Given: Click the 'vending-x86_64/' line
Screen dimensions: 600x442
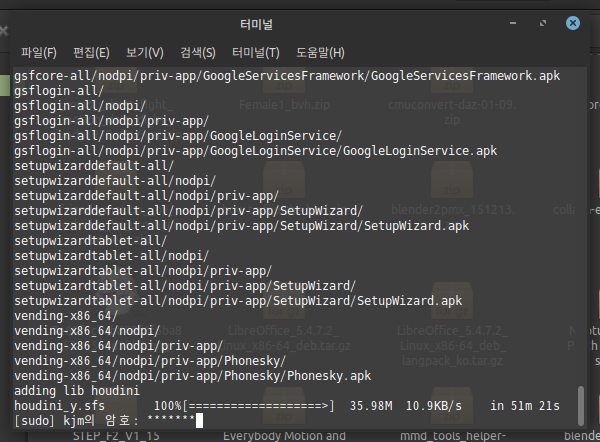Looking at the screenshot, I should pyautogui.click(x=66, y=316).
